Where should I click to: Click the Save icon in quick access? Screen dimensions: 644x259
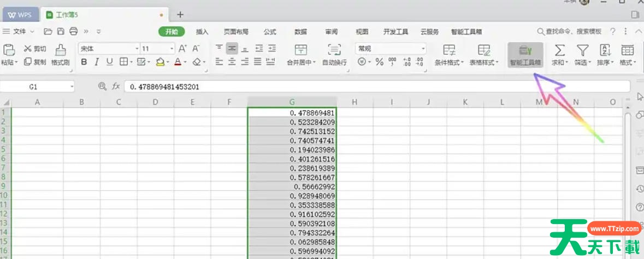61,31
